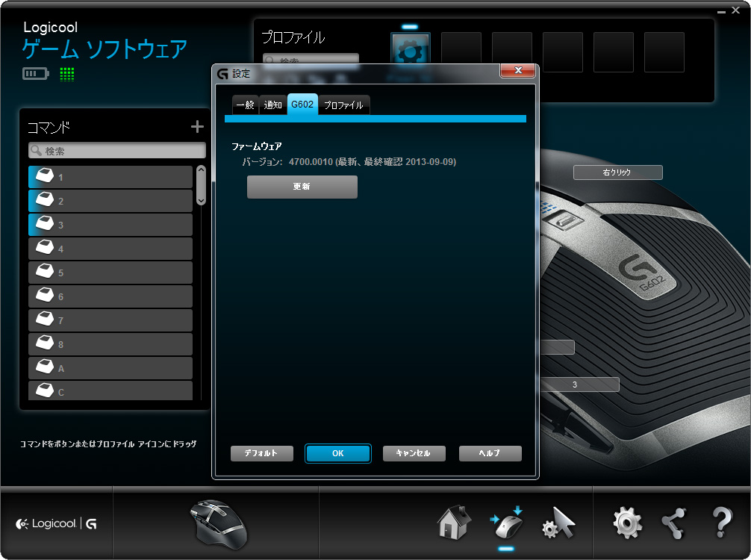
Task: Select command key 4 in list
Action: (110, 249)
